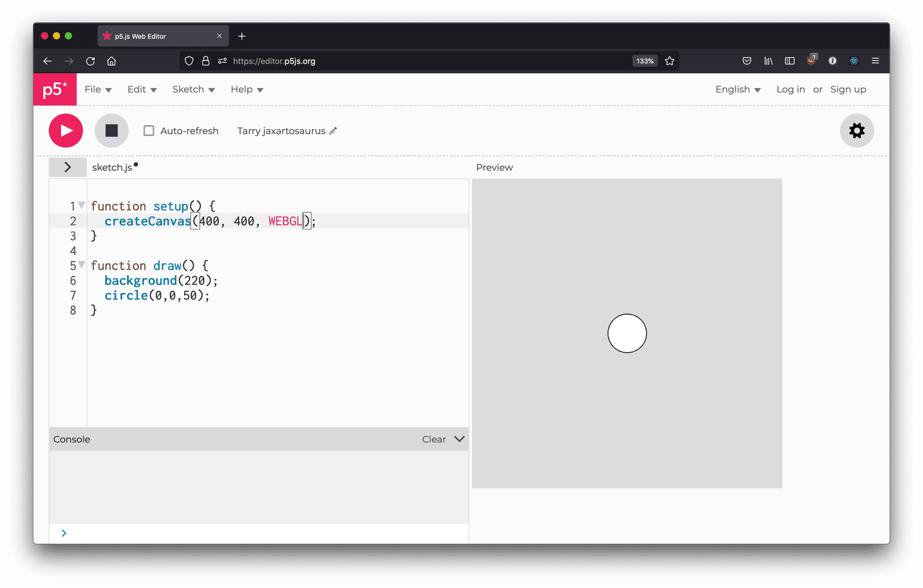Click the Stop button to halt sketch
Viewport: 923px width, 588px height.
112,130
